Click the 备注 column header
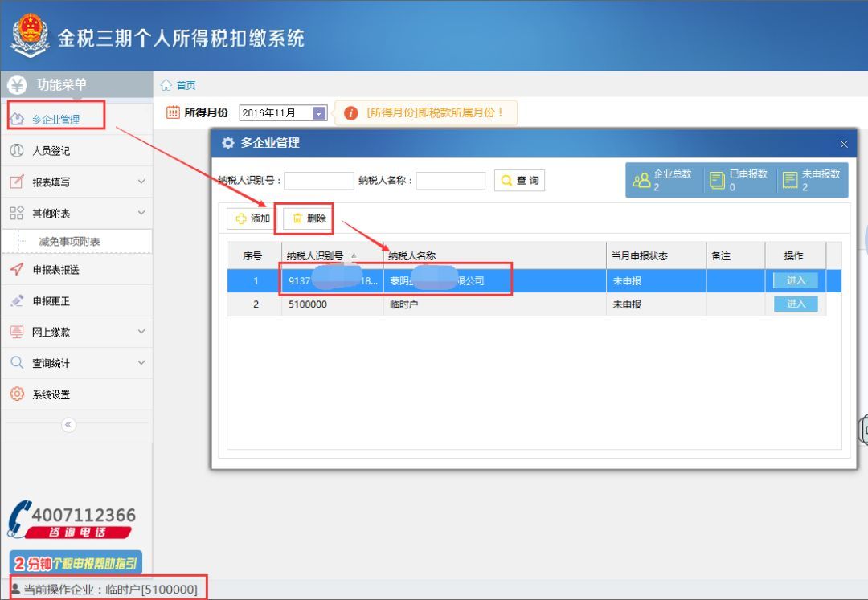The width and height of the screenshot is (868, 600). [735, 255]
